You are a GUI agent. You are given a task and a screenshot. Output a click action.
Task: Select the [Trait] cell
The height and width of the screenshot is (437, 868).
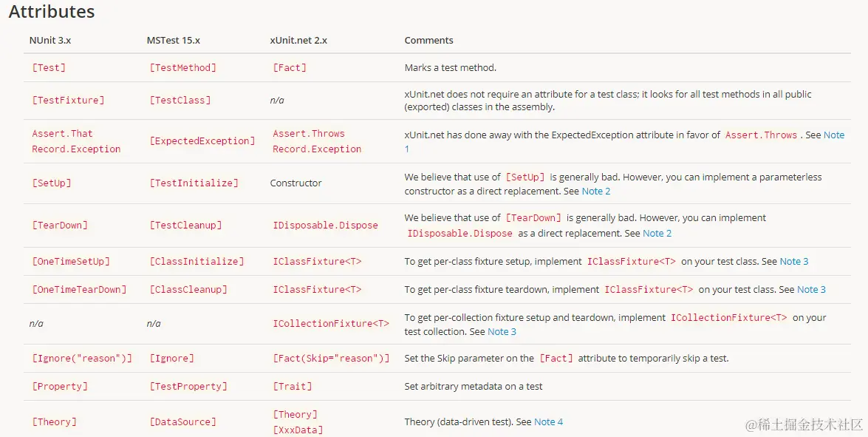tap(293, 387)
